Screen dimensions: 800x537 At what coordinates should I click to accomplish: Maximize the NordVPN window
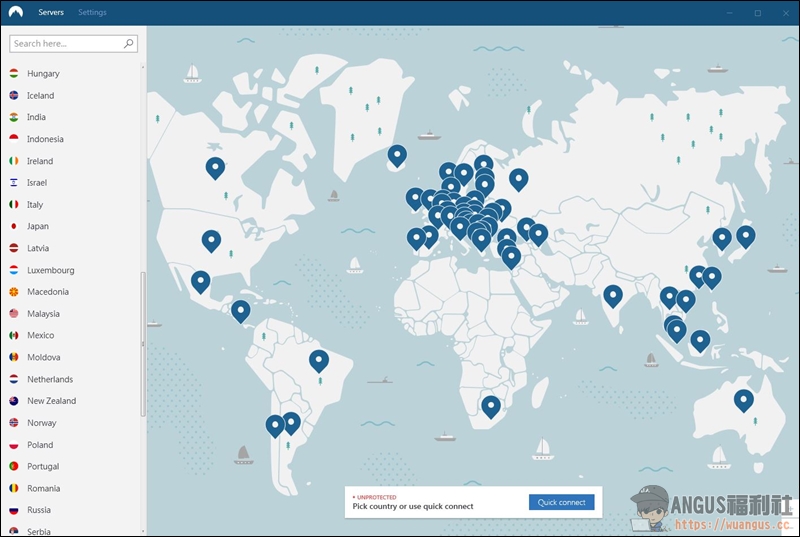(x=758, y=13)
